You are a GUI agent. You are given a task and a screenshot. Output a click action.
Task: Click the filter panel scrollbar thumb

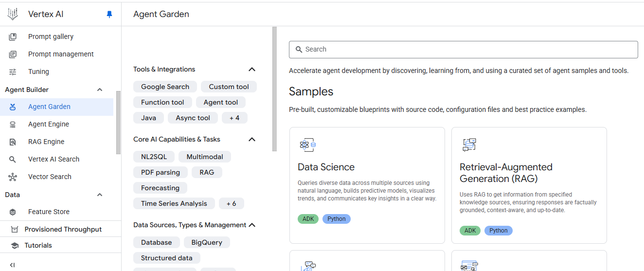(275, 89)
